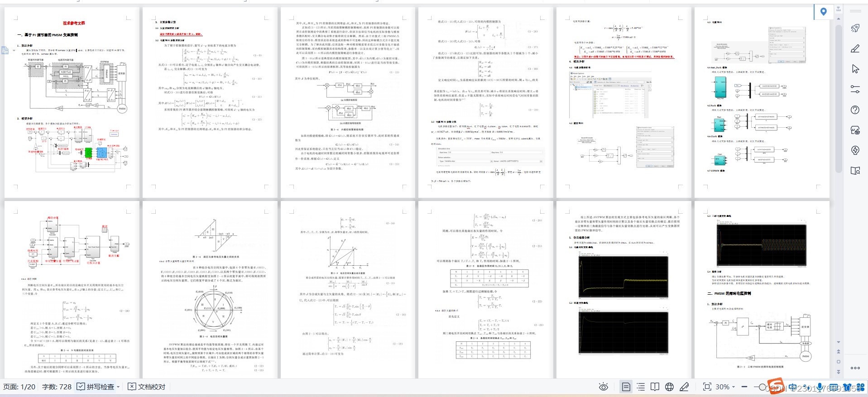Image resolution: width=868 pixels, height=397 pixels.
Task: Show more sidebar options with the three dots
Action: pos(855,368)
